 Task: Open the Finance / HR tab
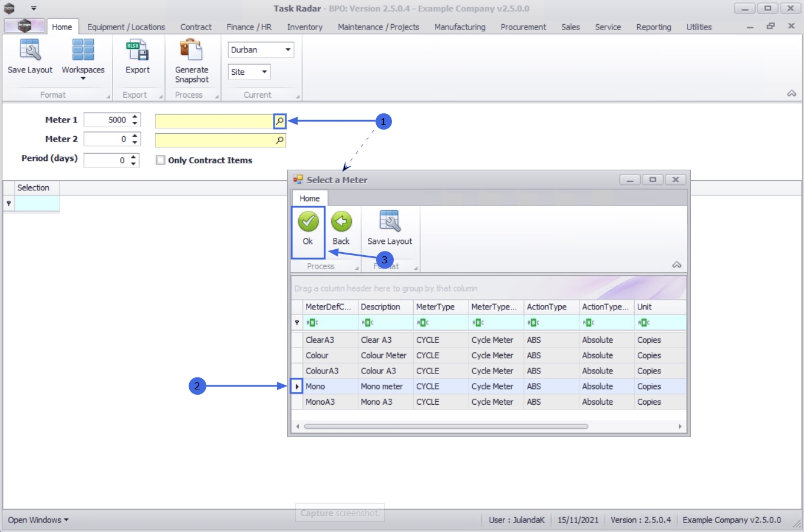tap(249, 27)
